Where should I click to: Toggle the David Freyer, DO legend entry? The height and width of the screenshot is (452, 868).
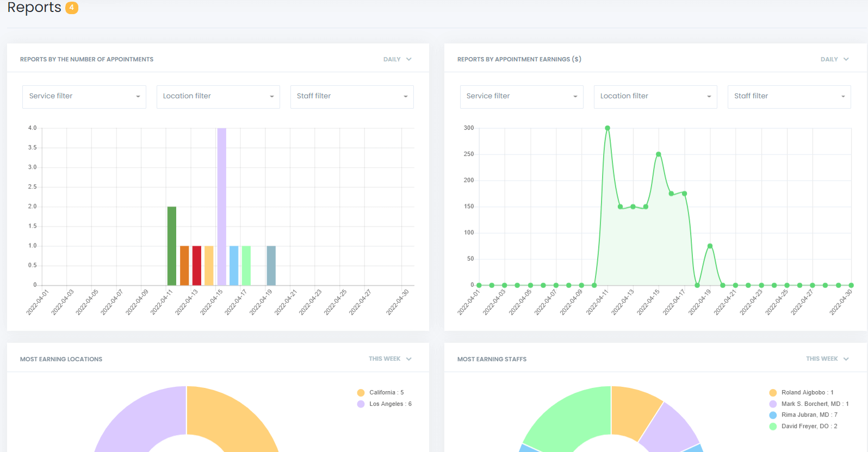point(803,426)
